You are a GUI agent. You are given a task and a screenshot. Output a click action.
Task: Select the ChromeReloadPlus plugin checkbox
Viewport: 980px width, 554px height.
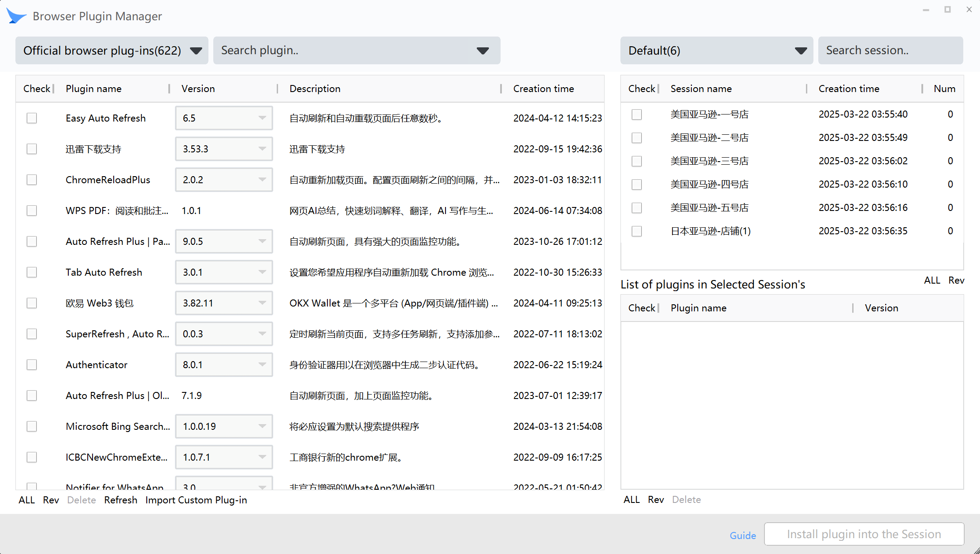32,180
